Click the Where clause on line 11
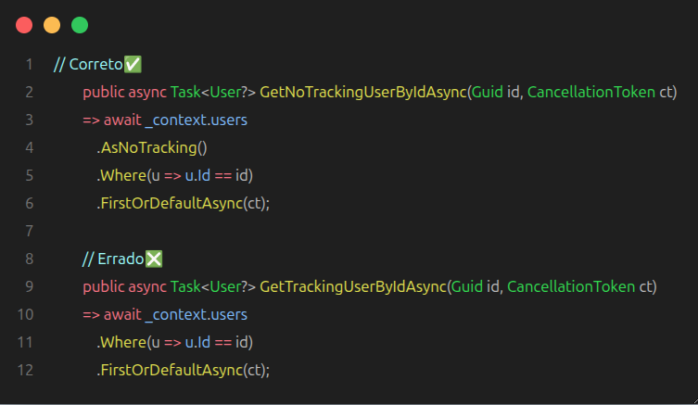 (121, 342)
